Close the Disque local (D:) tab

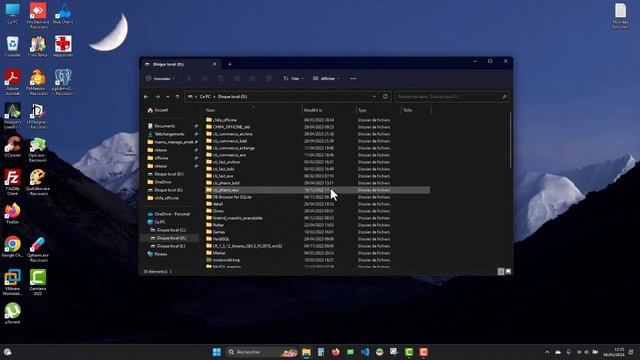point(214,64)
